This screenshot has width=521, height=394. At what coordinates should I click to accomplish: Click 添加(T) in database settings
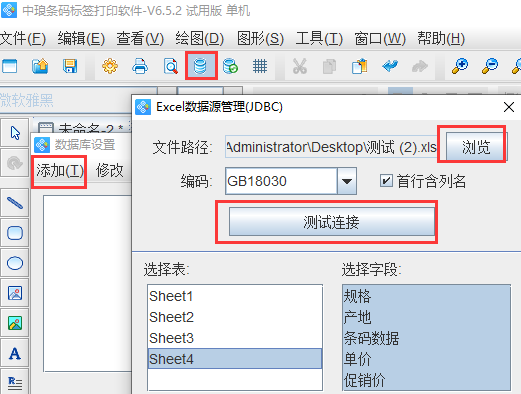point(60,171)
